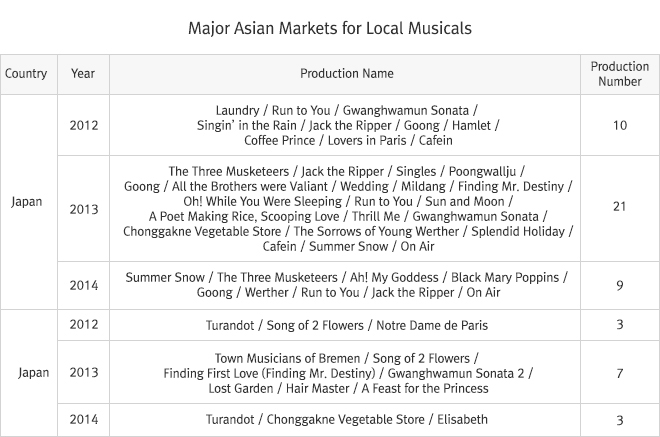Click the cell starting with The Three Musketeers / Jack the Ripper / Singles
The height and width of the screenshot is (437, 660).
(346, 209)
